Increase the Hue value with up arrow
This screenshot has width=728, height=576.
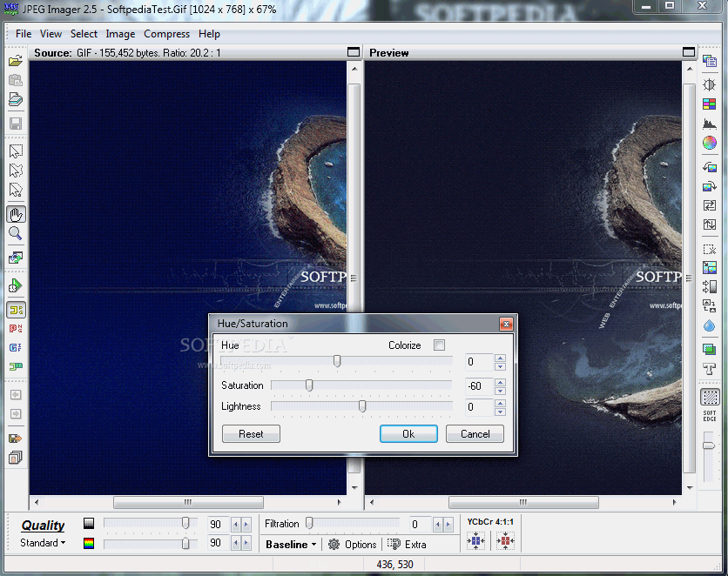point(500,358)
